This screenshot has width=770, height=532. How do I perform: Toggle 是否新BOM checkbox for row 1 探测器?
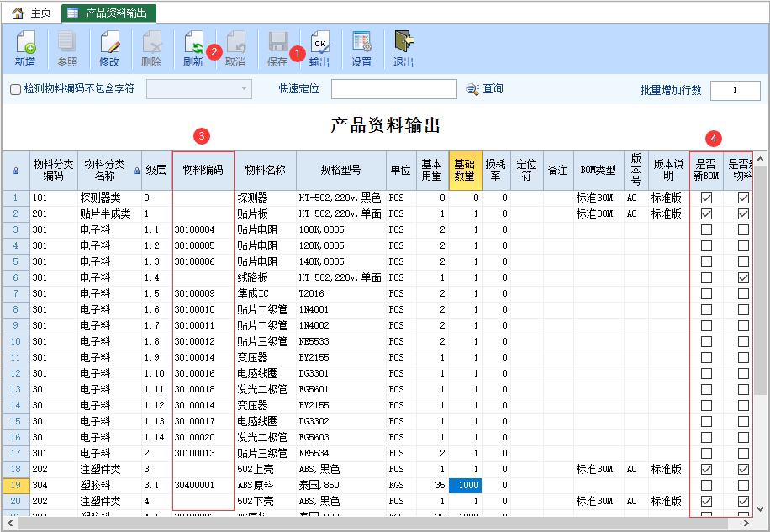click(x=706, y=198)
